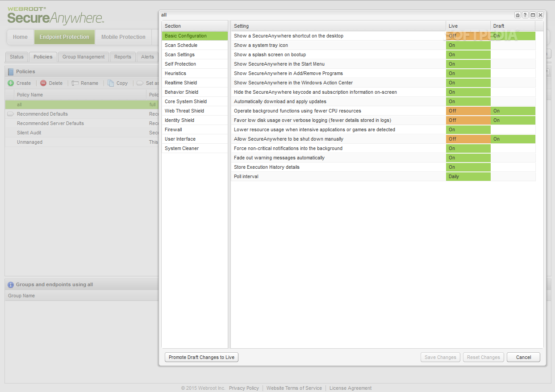555x392 pixels.
Task: Select Identity Shield section
Action: click(x=195, y=120)
